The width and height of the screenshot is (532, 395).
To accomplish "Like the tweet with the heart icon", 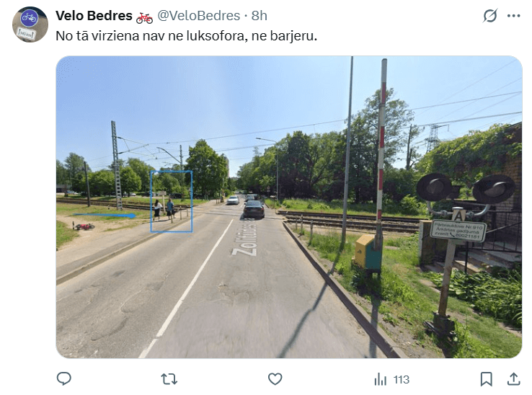I will (x=275, y=379).
